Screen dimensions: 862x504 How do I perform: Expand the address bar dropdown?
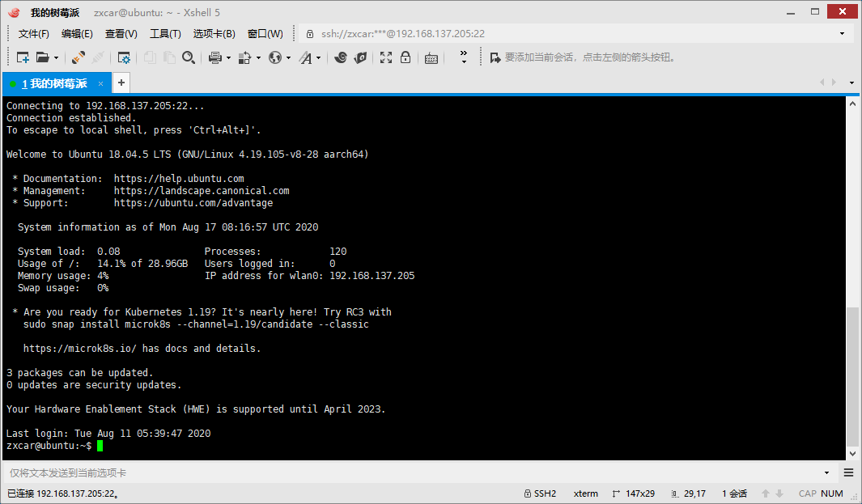pyautogui.click(x=842, y=34)
